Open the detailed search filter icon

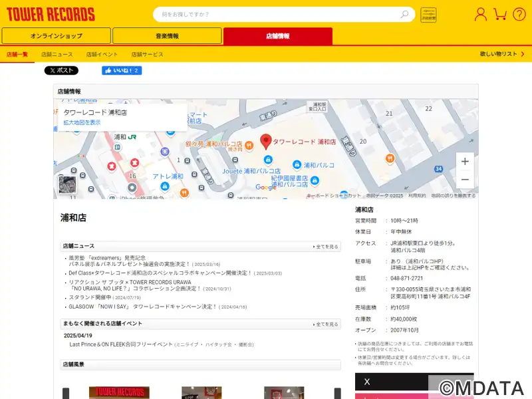click(x=428, y=15)
